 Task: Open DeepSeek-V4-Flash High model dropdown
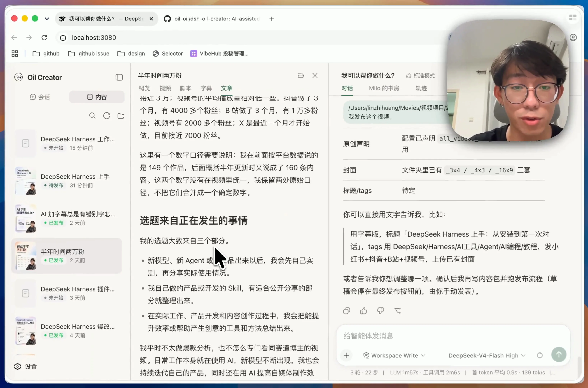pos(487,356)
